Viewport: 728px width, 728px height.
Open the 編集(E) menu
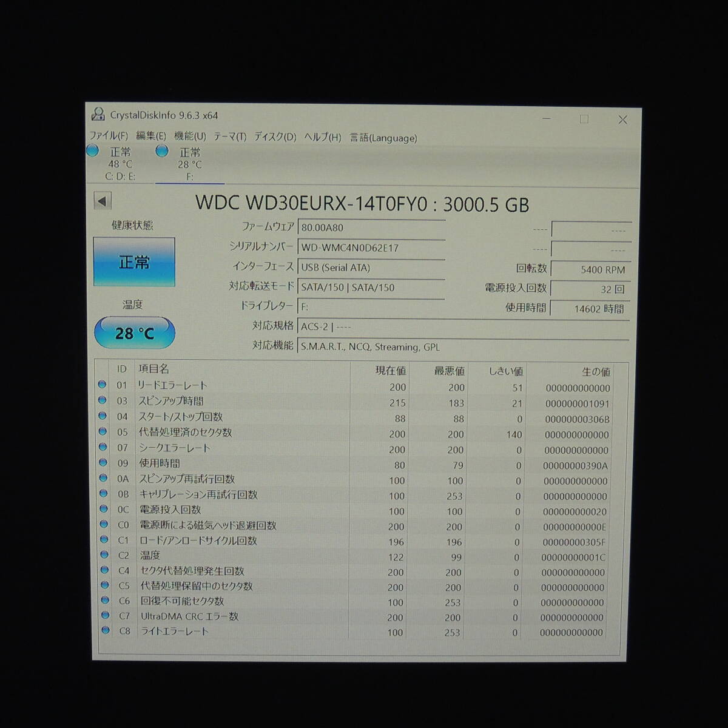coord(150,136)
